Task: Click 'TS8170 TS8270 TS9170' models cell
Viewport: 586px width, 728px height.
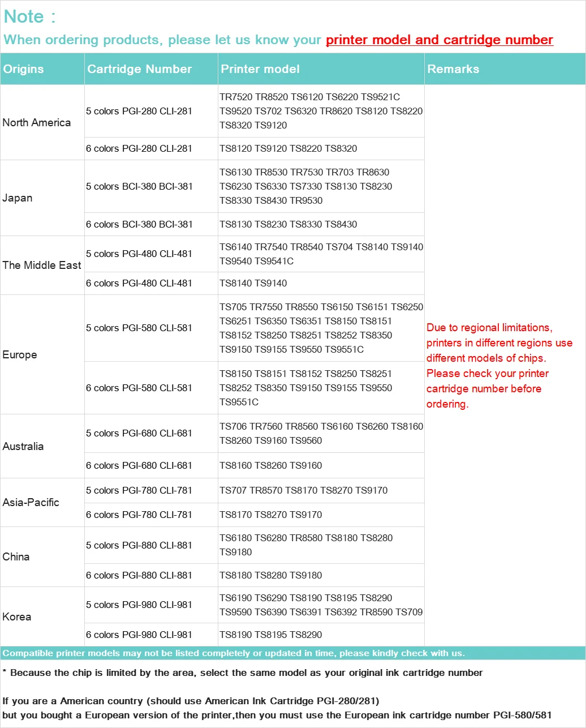Action: pos(321,515)
